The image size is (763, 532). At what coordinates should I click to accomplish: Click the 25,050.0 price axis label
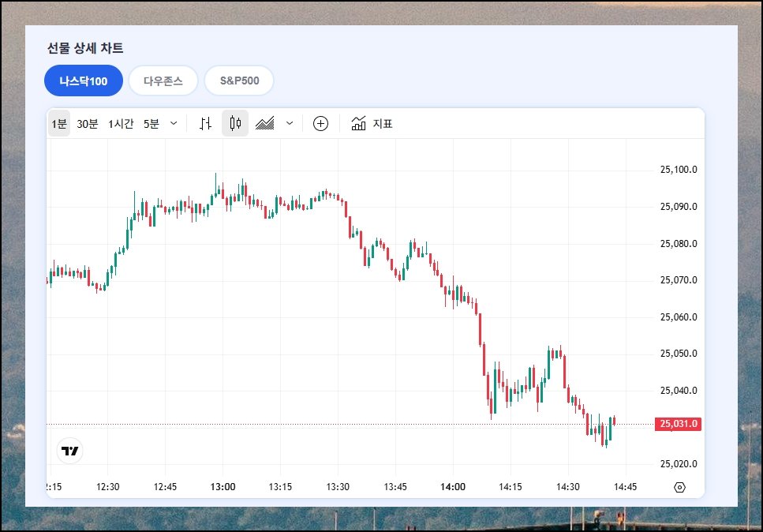pyautogui.click(x=679, y=354)
